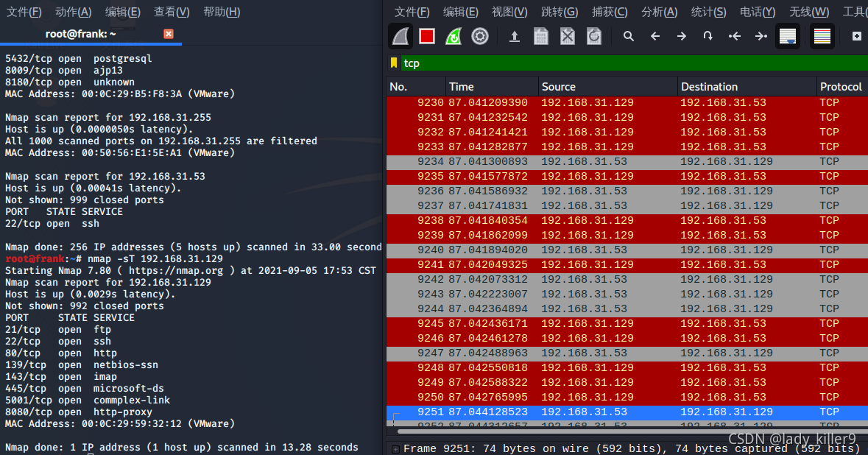Click 8080/tcp open http-proxy line

79,412
